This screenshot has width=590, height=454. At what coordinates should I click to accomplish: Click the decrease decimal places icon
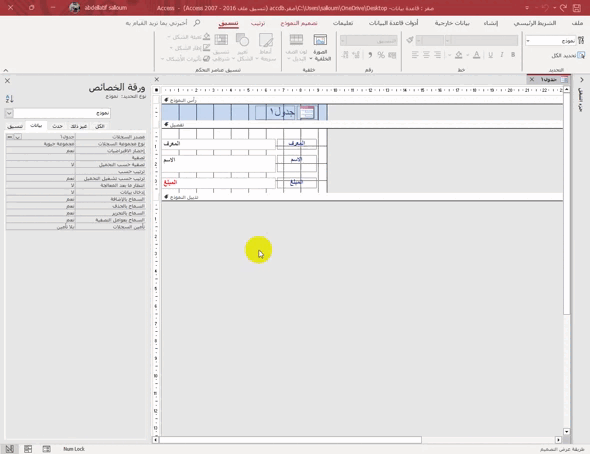pyautogui.click(x=345, y=55)
